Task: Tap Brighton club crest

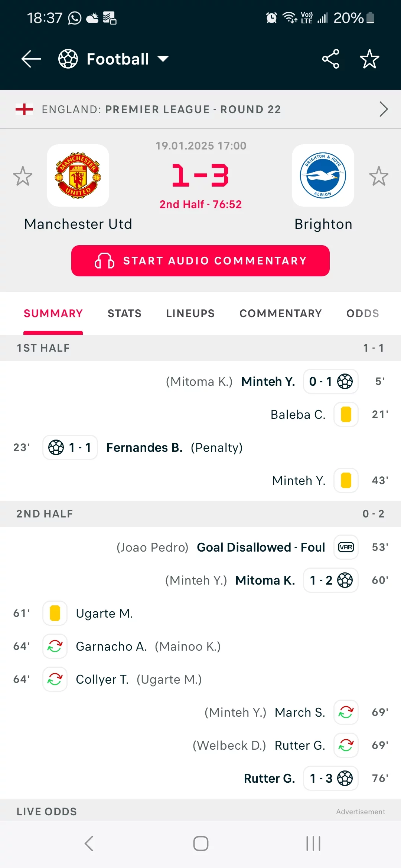Action: click(x=323, y=175)
